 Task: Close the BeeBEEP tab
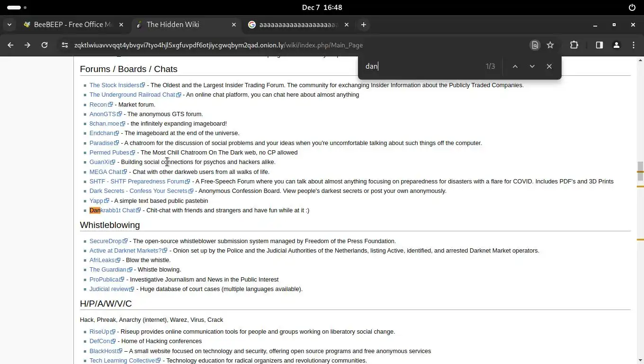122,25
